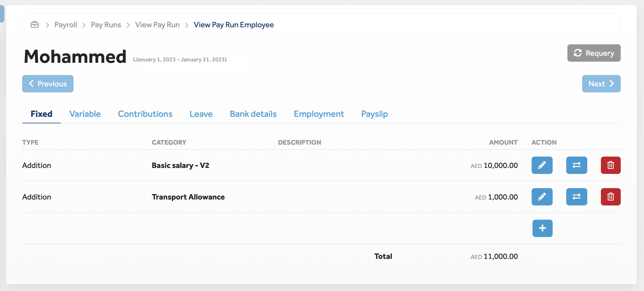Open the Contributions tab
The width and height of the screenshot is (644, 291).
145,114
